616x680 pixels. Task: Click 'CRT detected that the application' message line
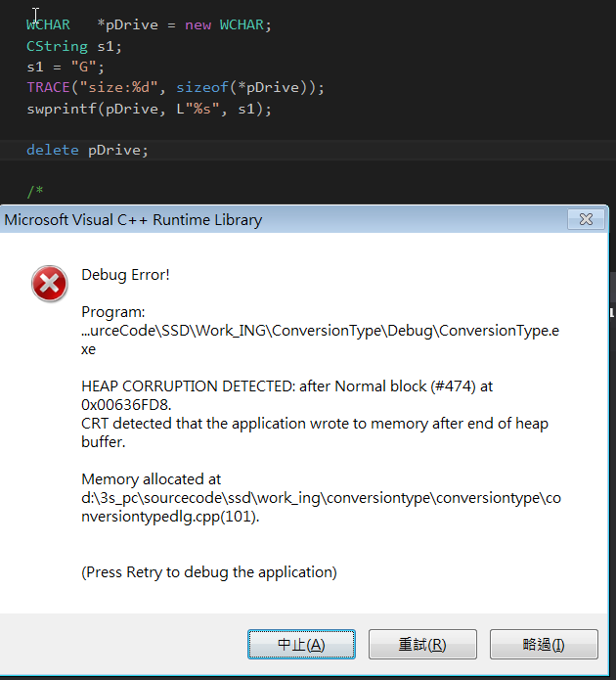[x=314, y=432]
